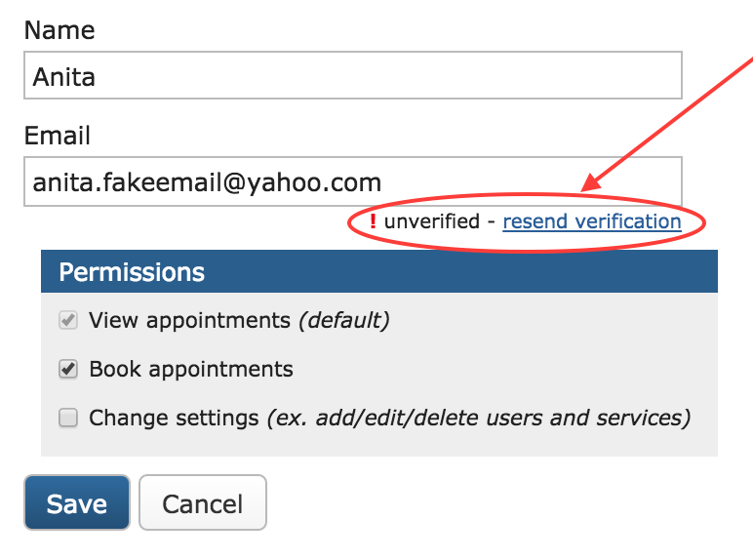Click the unverified status text
This screenshot has height=560, width=753.
pyautogui.click(x=431, y=222)
